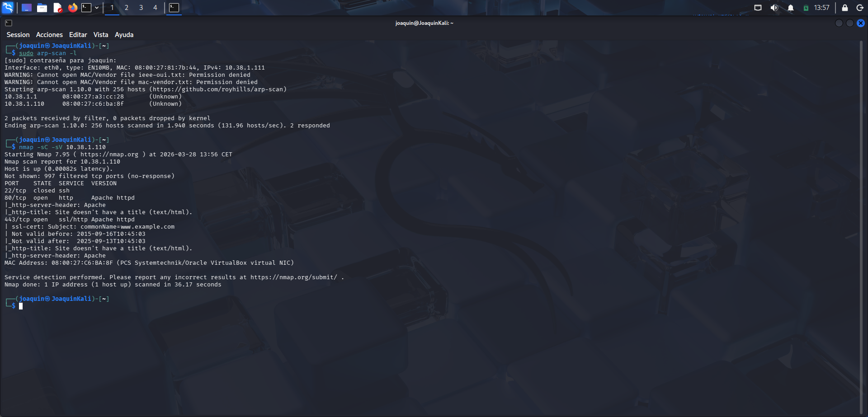This screenshot has height=417, width=868.
Task: Open the text editor from the panel
Action: click(x=57, y=8)
